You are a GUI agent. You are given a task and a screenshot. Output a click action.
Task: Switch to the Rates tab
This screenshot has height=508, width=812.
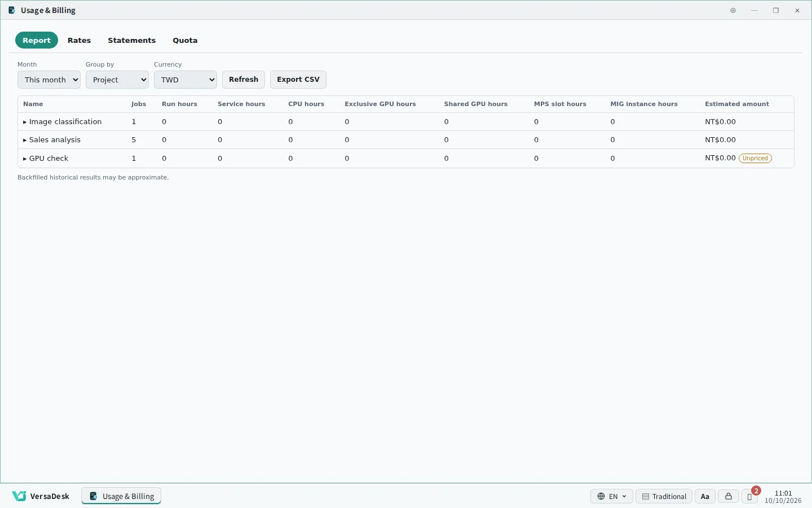point(79,40)
